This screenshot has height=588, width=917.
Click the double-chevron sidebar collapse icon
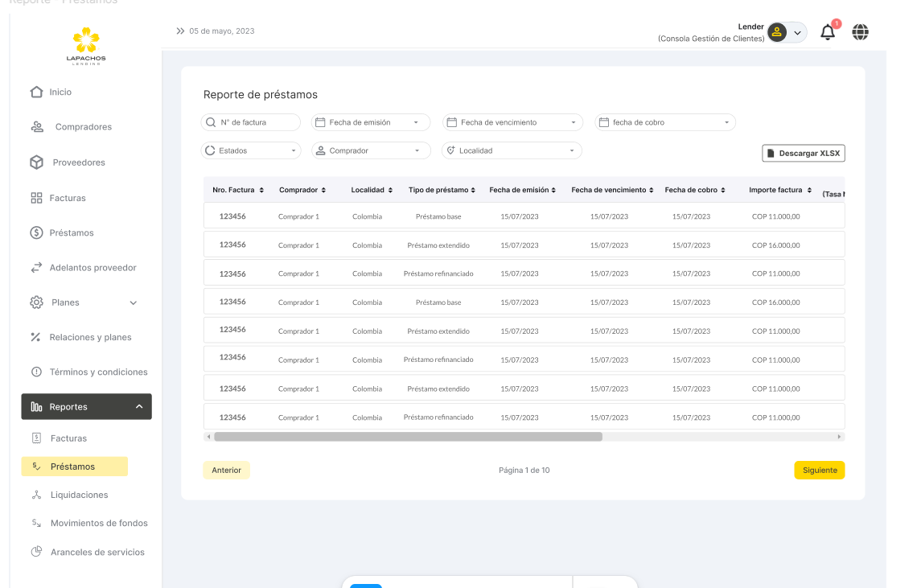click(x=180, y=31)
